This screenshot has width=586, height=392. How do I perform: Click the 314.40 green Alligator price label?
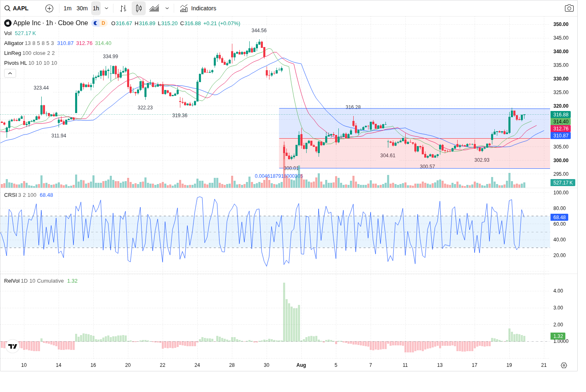pos(560,122)
